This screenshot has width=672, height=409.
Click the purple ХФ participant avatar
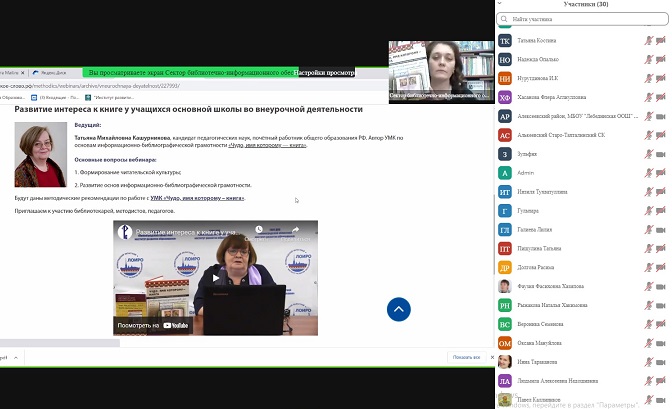point(505,97)
